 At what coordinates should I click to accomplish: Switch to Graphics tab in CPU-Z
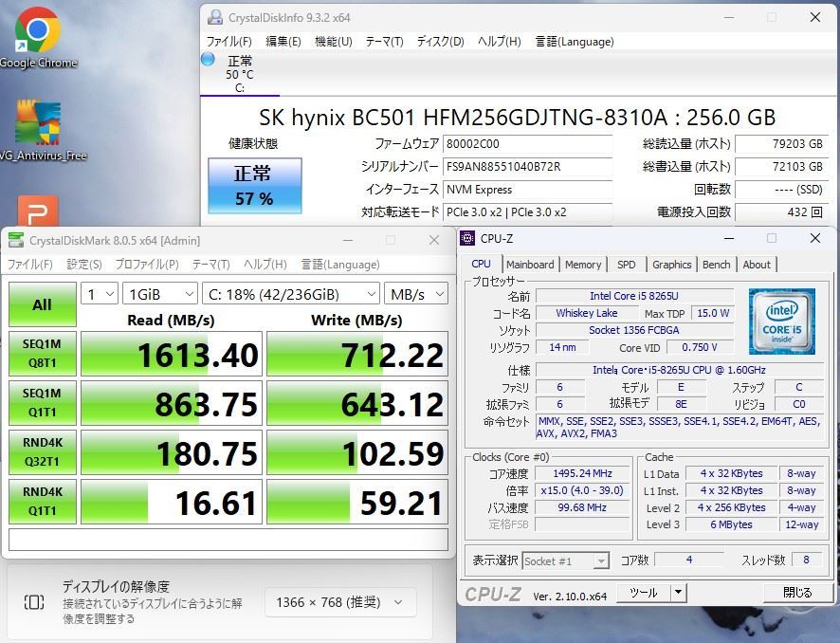[672, 265]
